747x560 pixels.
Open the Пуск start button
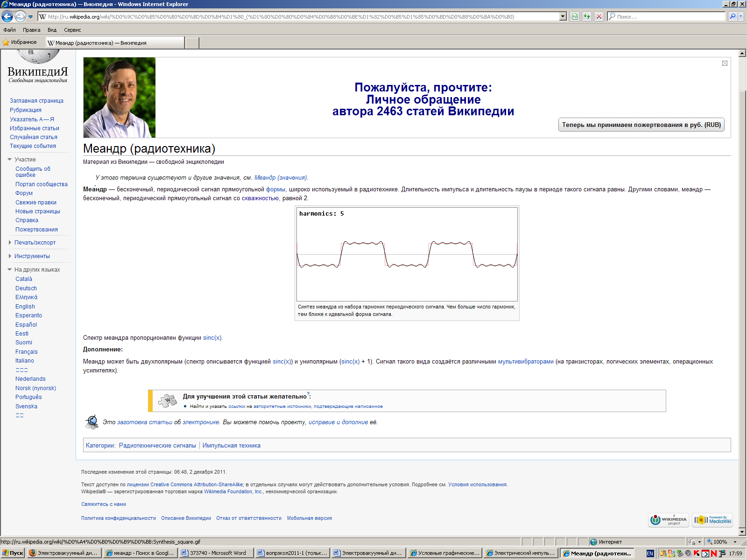(x=13, y=553)
